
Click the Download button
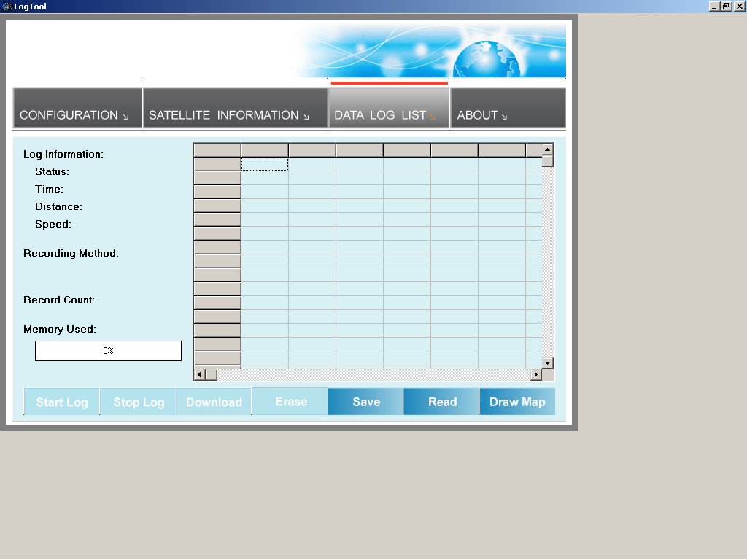click(x=214, y=402)
